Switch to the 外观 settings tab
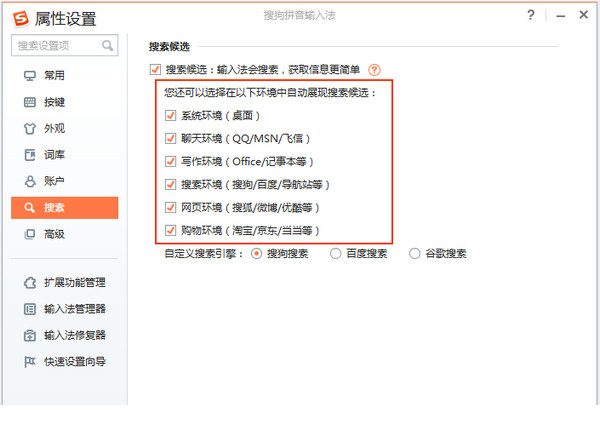600x421 pixels. point(54,129)
